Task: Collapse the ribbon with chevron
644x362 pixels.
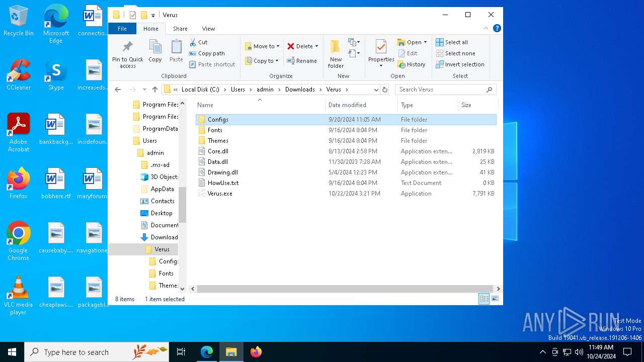Action: pos(486,29)
